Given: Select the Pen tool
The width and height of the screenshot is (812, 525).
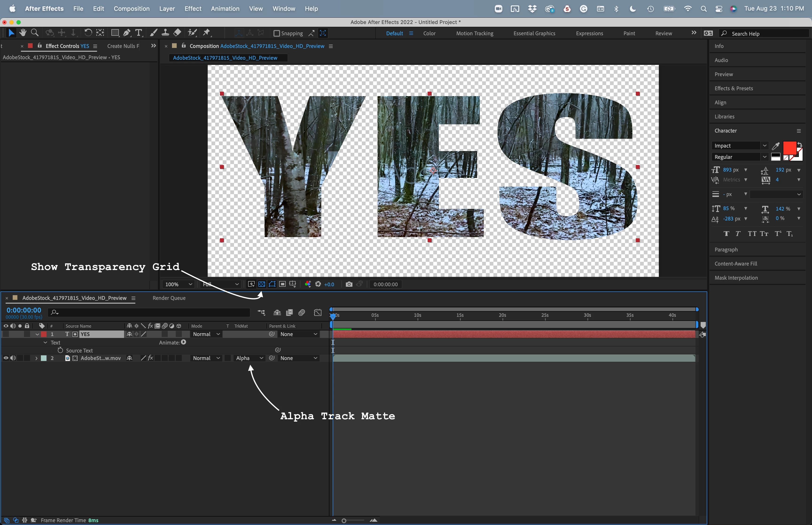Looking at the screenshot, I should [x=126, y=33].
